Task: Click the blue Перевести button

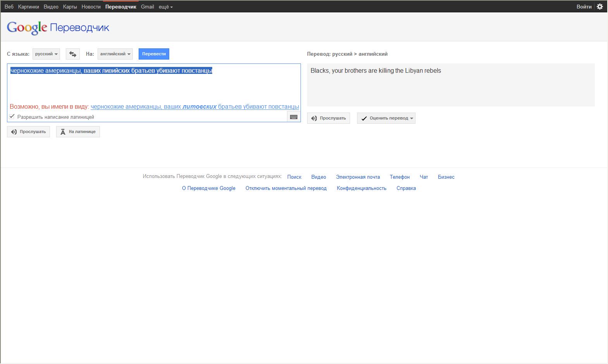Action: [154, 54]
